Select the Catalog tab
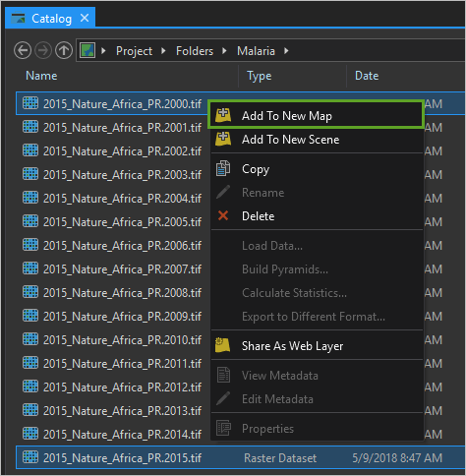The image size is (466, 476). (x=50, y=19)
